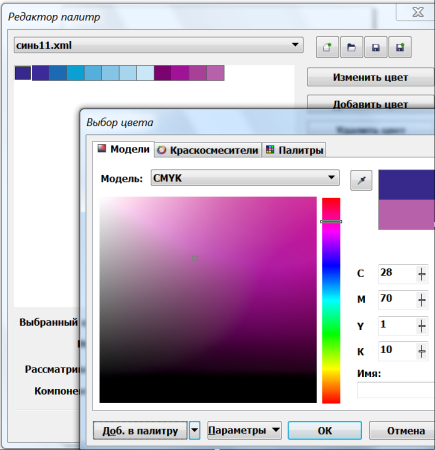Click the K value field showing 10
The image size is (435, 450).
[397, 351]
